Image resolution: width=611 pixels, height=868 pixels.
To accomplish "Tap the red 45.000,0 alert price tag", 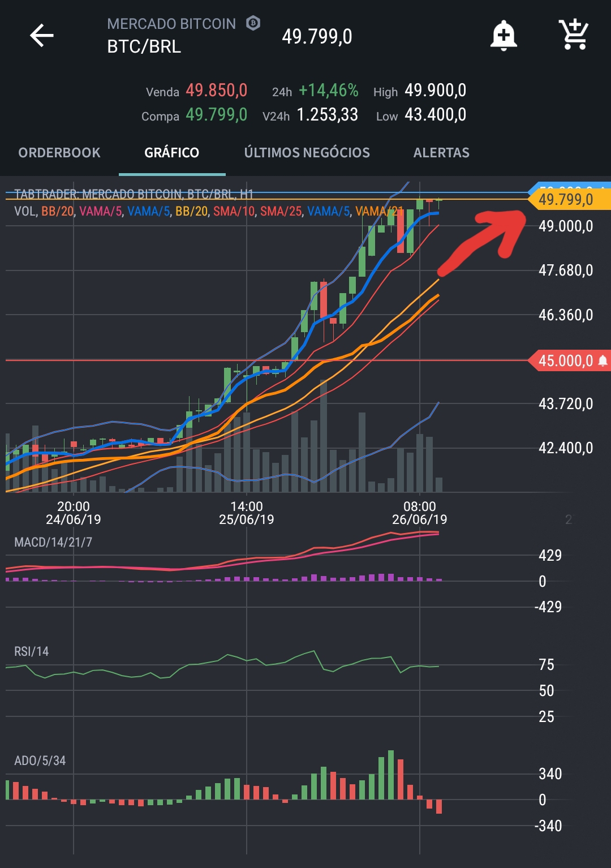I will click(x=569, y=360).
